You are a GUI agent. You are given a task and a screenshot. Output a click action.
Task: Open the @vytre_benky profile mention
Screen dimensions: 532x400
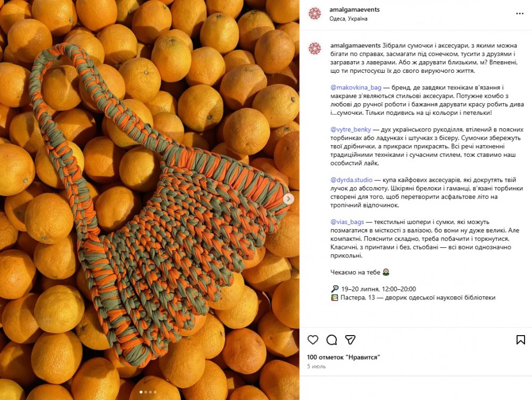(x=351, y=130)
